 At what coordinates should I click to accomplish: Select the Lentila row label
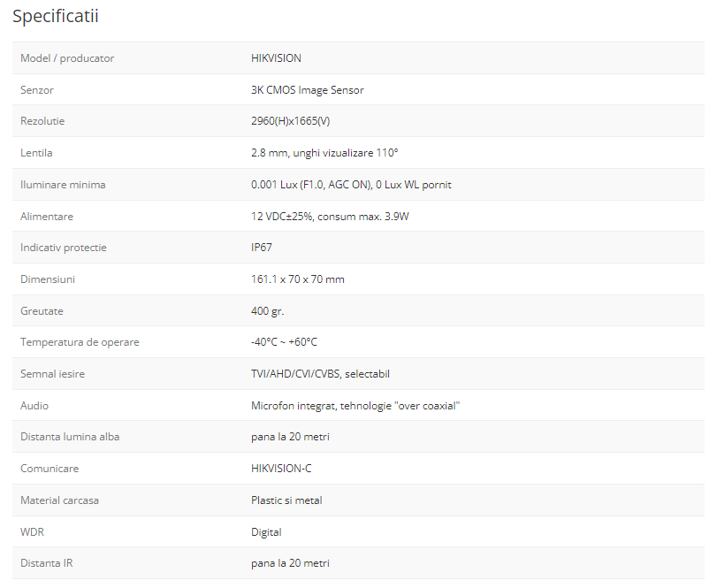click(36, 153)
